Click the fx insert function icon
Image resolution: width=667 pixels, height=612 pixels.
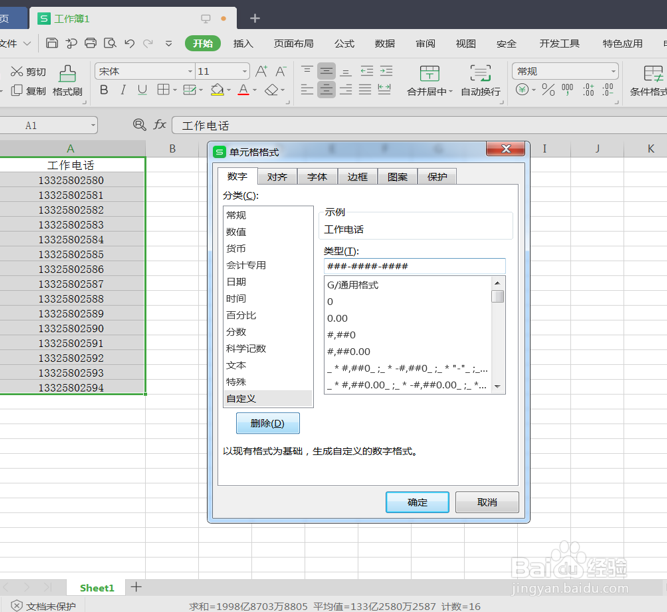(160, 125)
